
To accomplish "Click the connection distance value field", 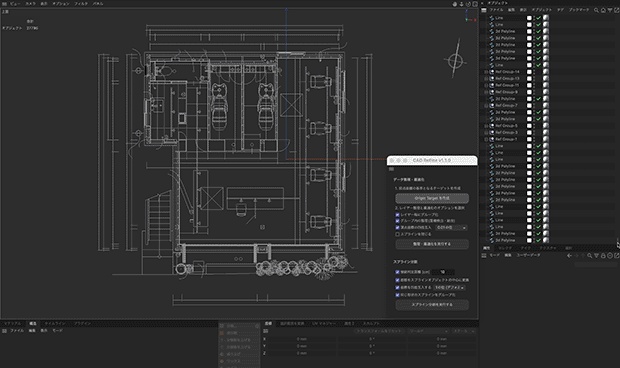I will coord(442,272).
